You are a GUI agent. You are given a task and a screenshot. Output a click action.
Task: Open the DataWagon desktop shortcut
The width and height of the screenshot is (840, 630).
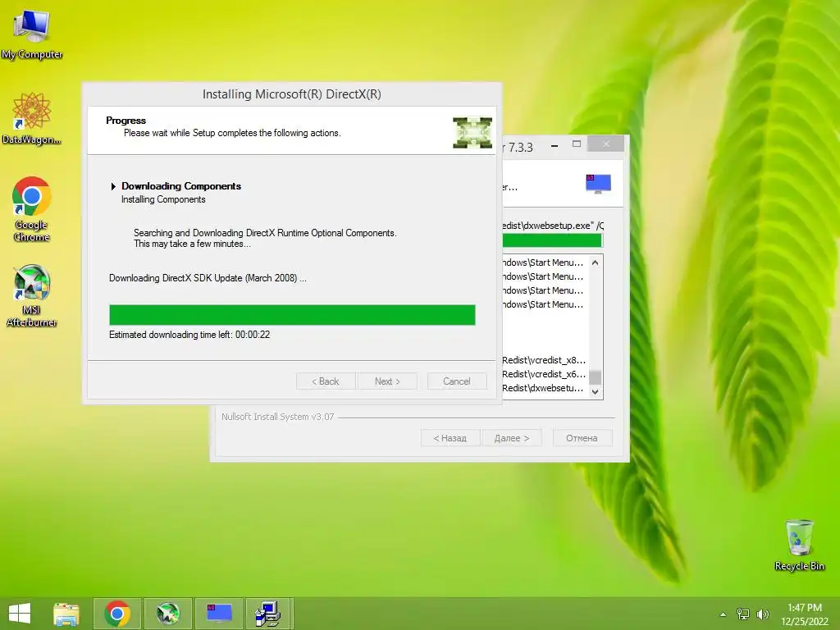tap(32, 119)
